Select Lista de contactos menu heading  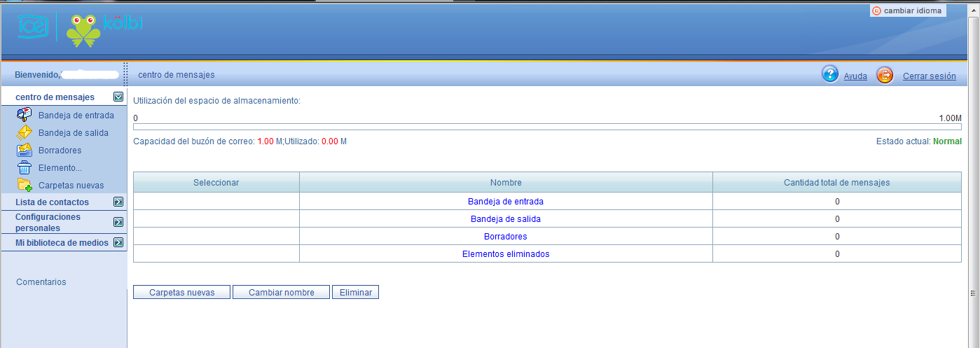[x=52, y=202]
